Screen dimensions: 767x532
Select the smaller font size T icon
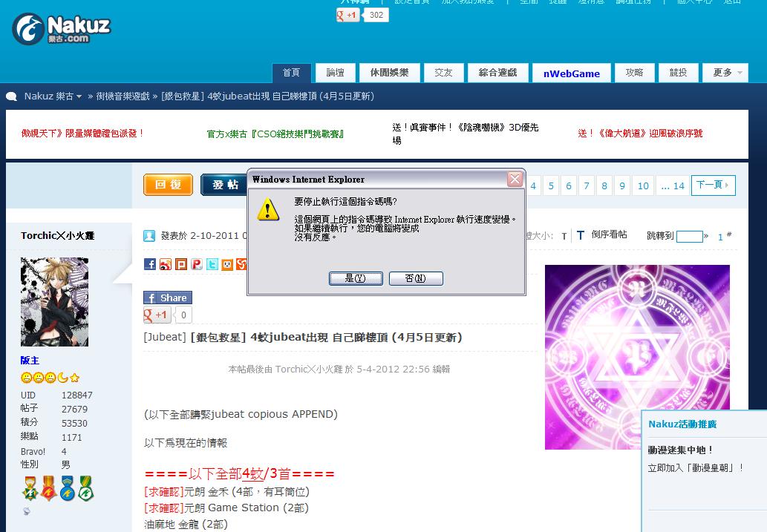point(564,236)
